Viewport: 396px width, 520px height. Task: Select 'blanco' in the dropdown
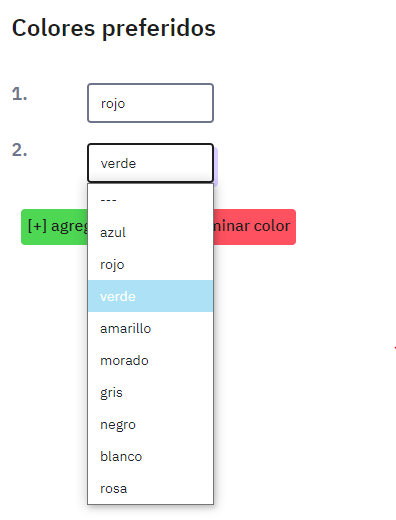pyautogui.click(x=150, y=456)
